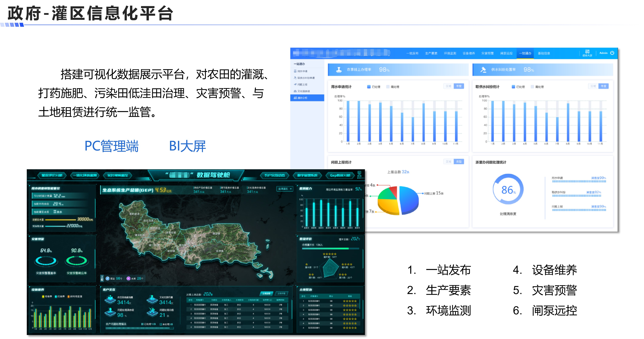This screenshot has height=339, width=644.
Task: Click the Admin user label
Action: (x=604, y=53)
